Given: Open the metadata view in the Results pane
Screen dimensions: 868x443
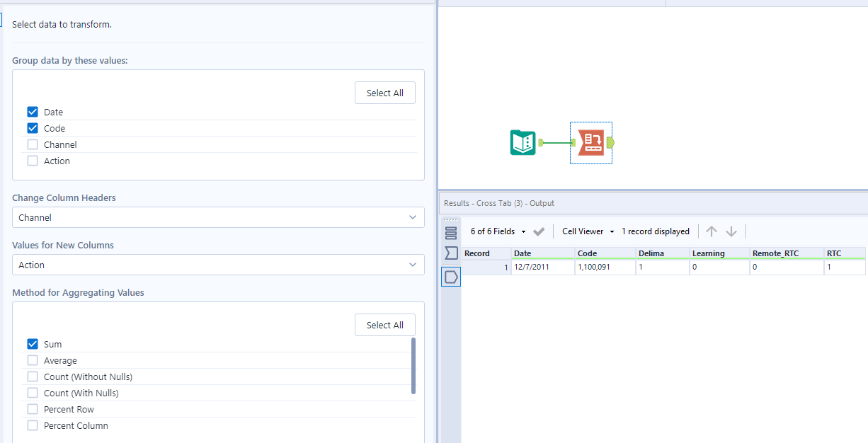Looking at the screenshot, I should [451, 253].
